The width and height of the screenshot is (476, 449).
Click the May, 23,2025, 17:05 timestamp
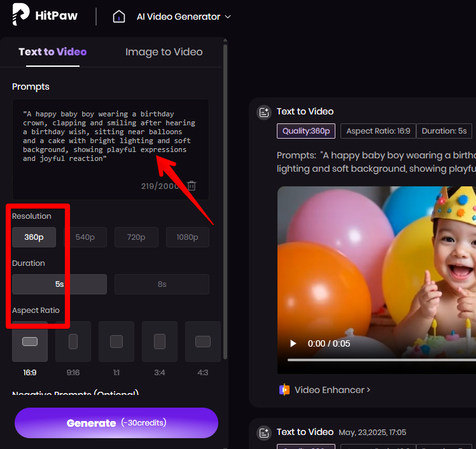coord(372,433)
